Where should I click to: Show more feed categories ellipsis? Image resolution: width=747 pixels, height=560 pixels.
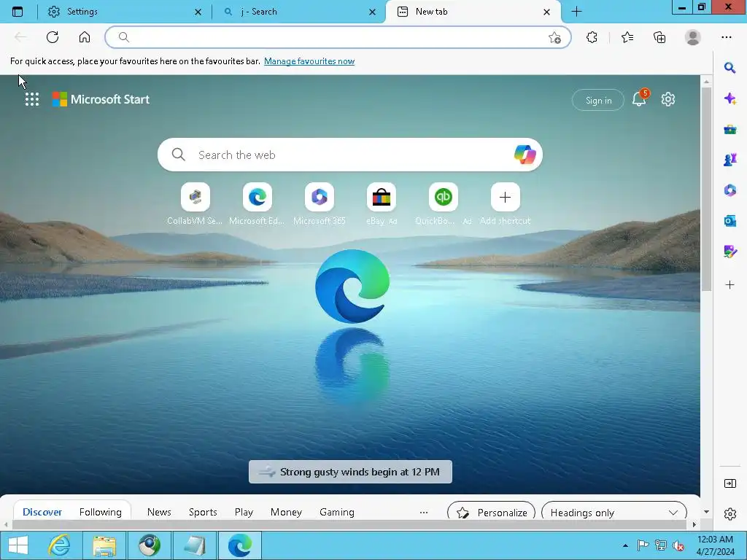(x=424, y=513)
